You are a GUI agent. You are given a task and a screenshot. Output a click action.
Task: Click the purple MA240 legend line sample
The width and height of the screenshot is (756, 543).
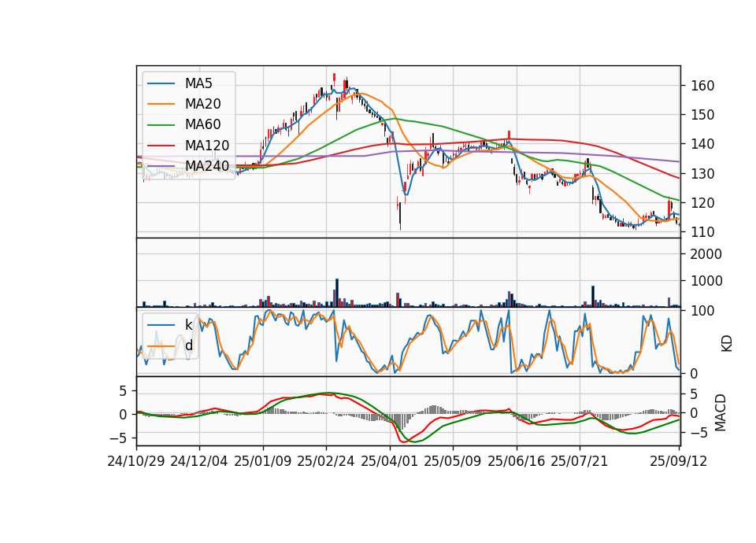tap(161, 166)
